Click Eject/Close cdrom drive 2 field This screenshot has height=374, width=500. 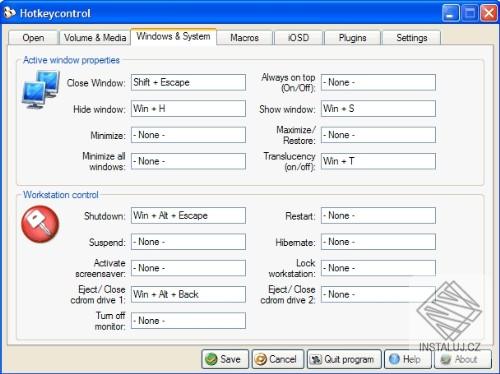[378, 294]
